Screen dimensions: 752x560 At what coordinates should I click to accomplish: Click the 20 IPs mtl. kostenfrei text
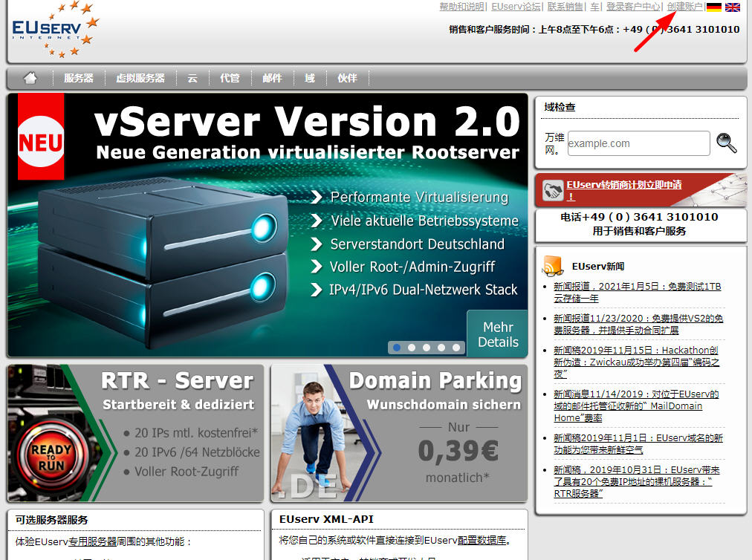[x=197, y=433]
